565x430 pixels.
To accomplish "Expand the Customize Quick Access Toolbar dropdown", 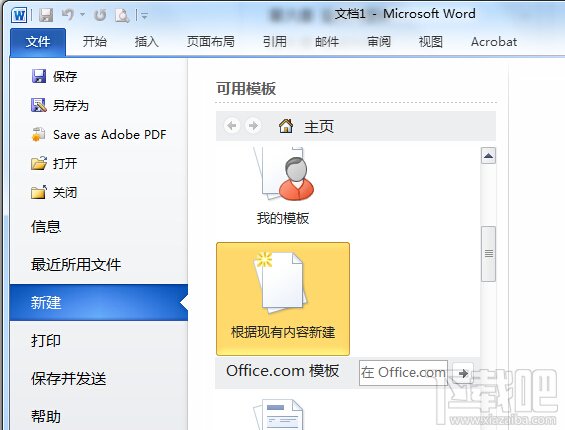I will point(144,15).
